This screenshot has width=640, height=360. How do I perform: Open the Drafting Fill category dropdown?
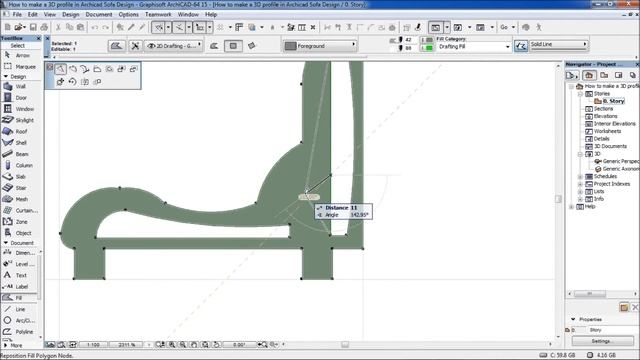coord(474,47)
